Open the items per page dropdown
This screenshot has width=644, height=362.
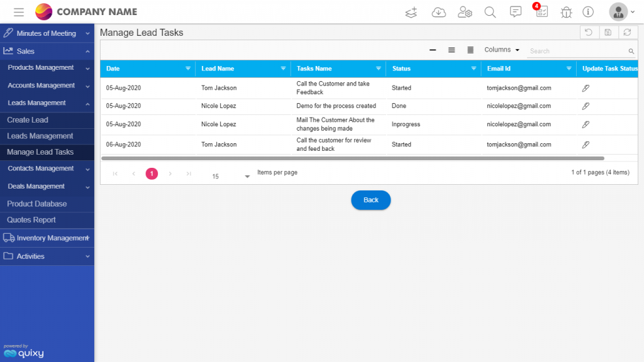coord(230,176)
